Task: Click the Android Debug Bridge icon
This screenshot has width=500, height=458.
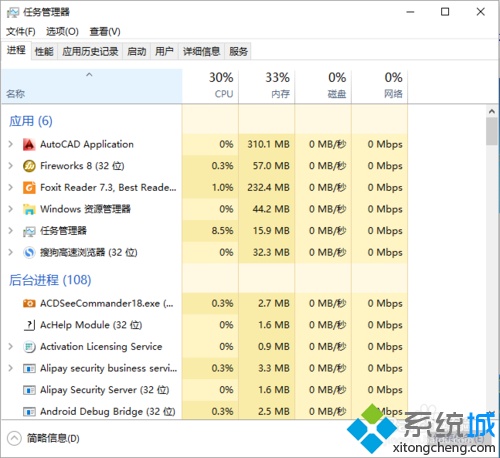Action: tap(29, 412)
